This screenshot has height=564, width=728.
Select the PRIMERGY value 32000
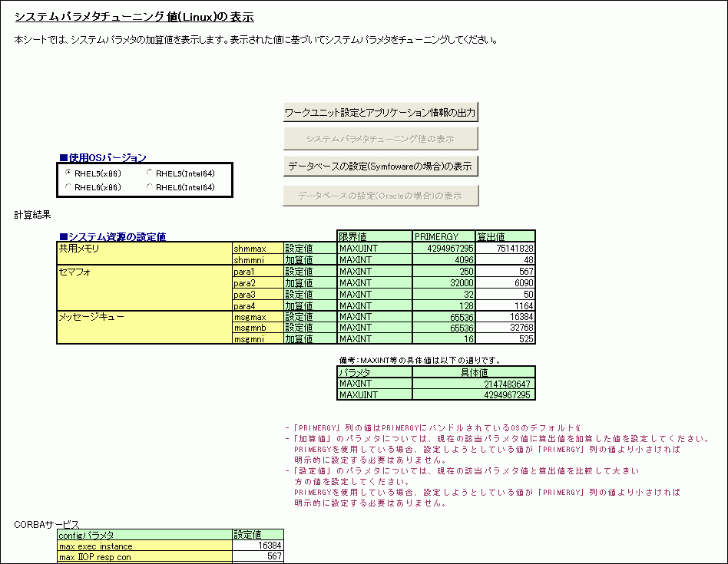[444, 283]
